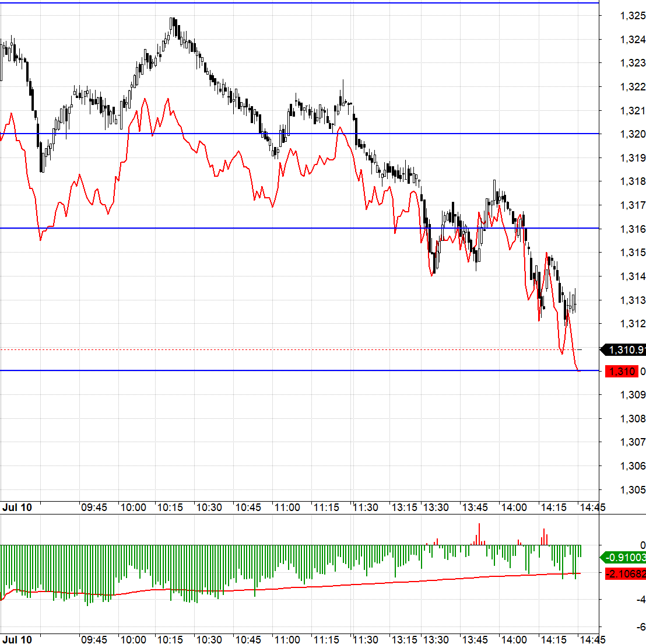This screenshot has height=644, width=646.
Task: Click the 1,325 label on price axis
Action: [x=633, y=16]
